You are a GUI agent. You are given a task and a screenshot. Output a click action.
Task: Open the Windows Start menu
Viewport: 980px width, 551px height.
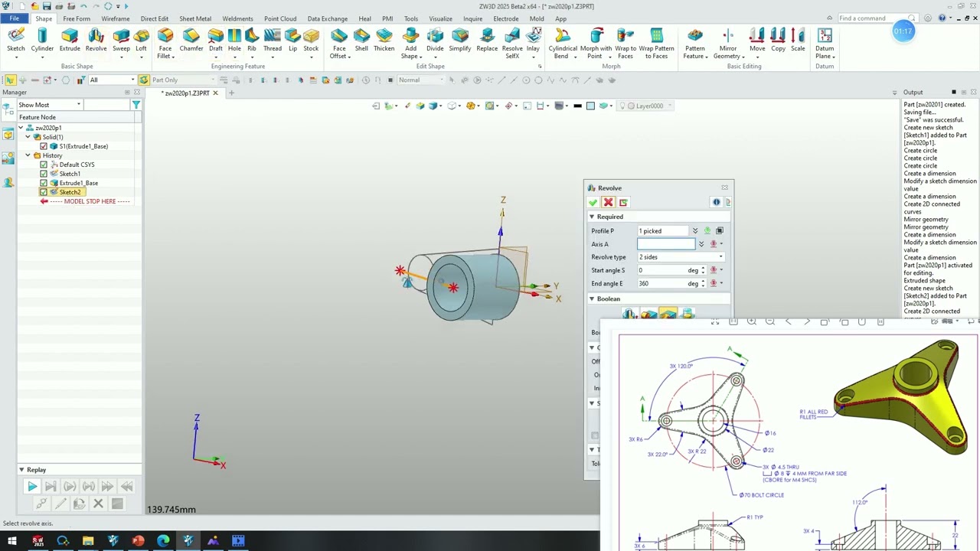click(x=12, y=541)
